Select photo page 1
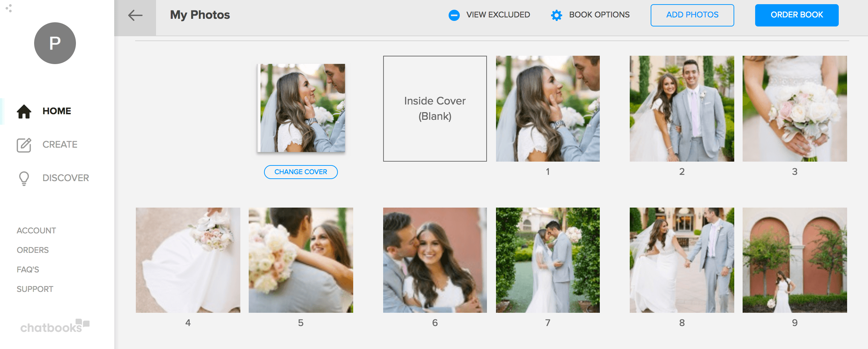The width and height of the screenshot is (868, 349). click(548, 109)
